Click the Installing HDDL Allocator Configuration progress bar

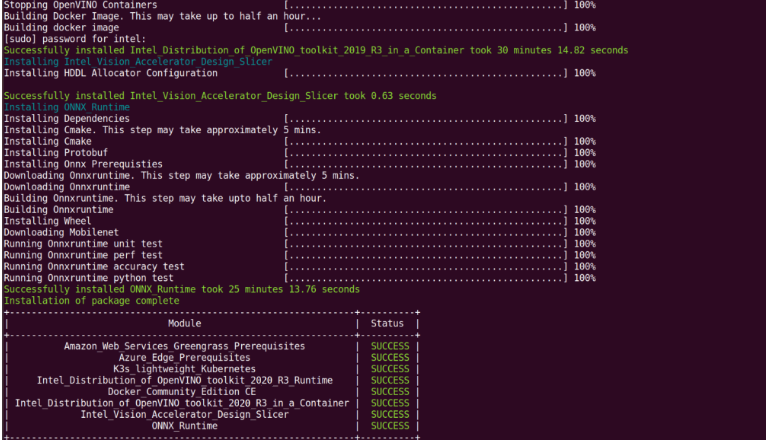click(x=426, y=73)
